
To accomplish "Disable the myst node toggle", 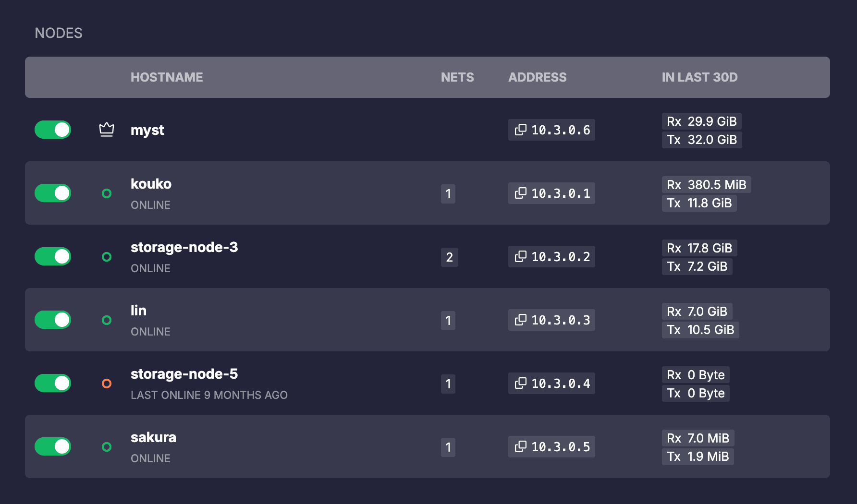I will pos(53,130).
